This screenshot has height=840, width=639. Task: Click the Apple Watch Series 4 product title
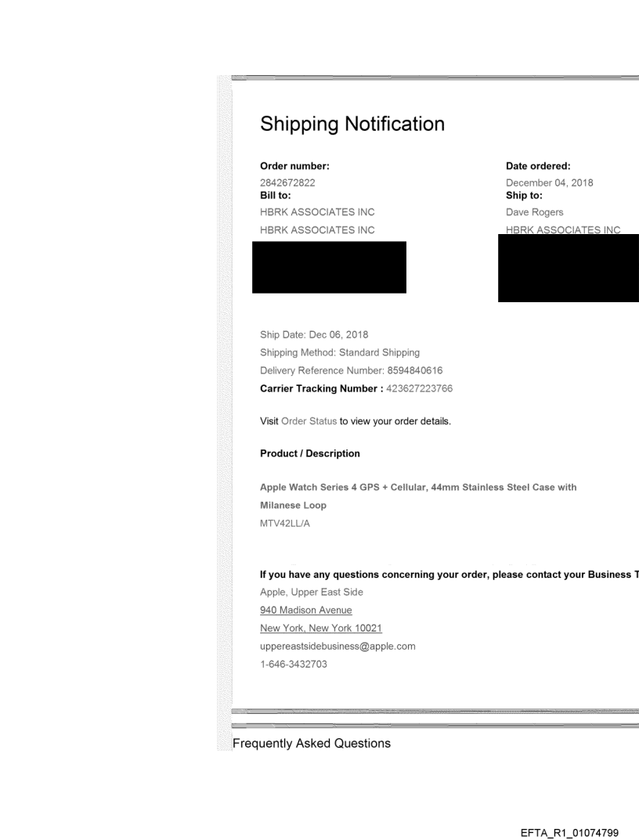click(x=418, y=488)
